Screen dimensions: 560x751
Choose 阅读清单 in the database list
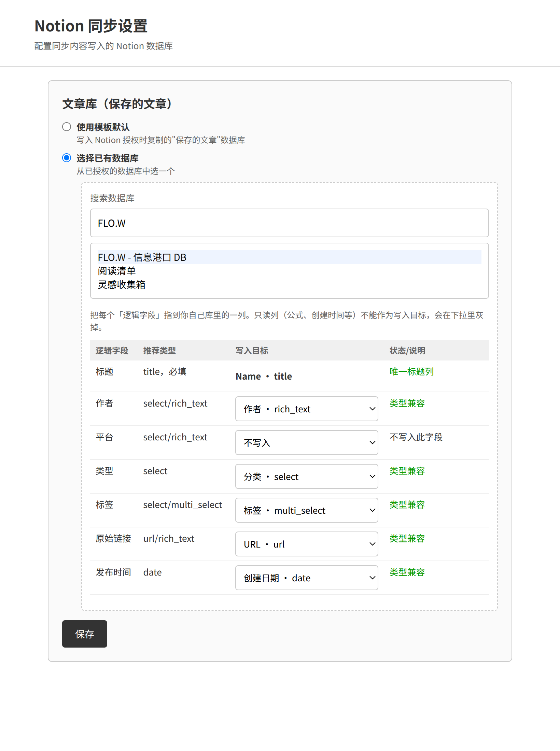point(289,271)
